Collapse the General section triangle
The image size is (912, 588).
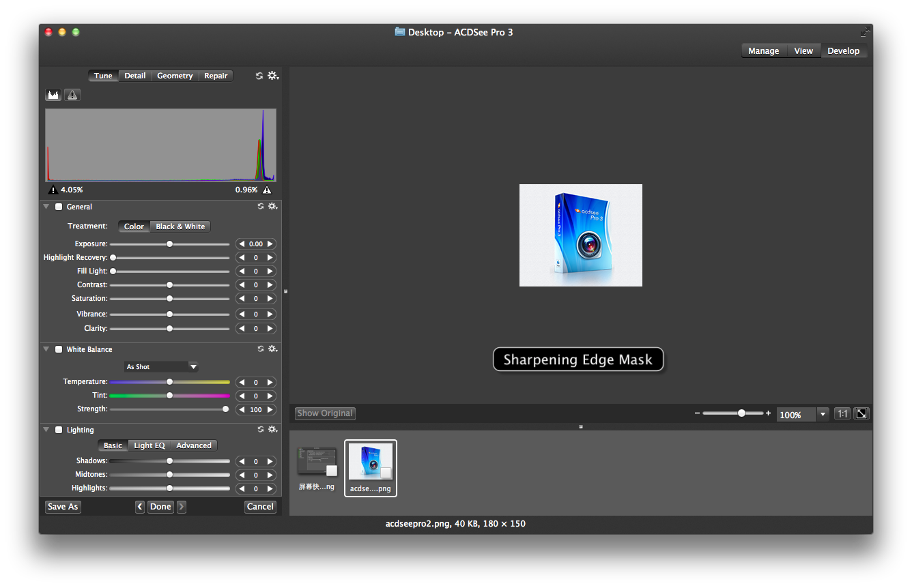[46, 207]
